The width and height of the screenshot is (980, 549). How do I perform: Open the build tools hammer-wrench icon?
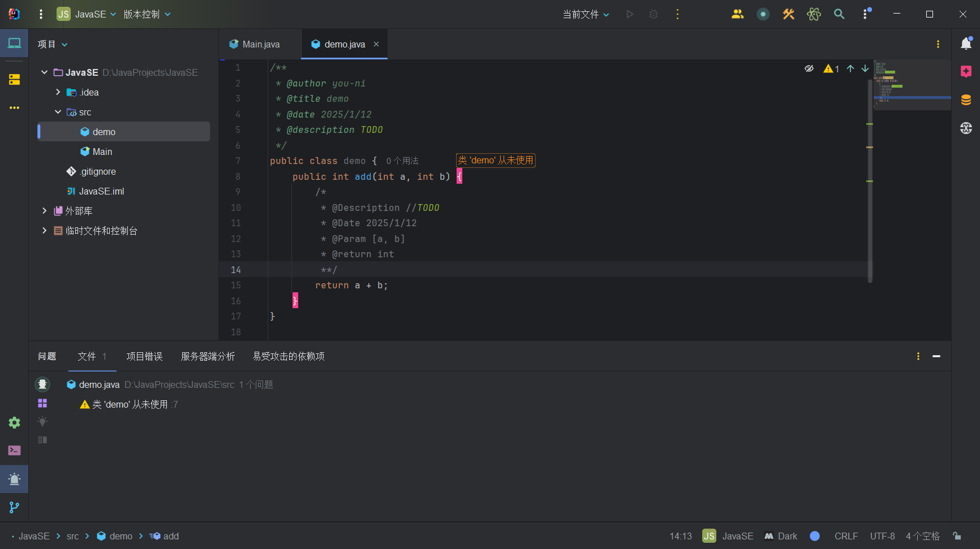pyautogui.click(x=788, y=14)
